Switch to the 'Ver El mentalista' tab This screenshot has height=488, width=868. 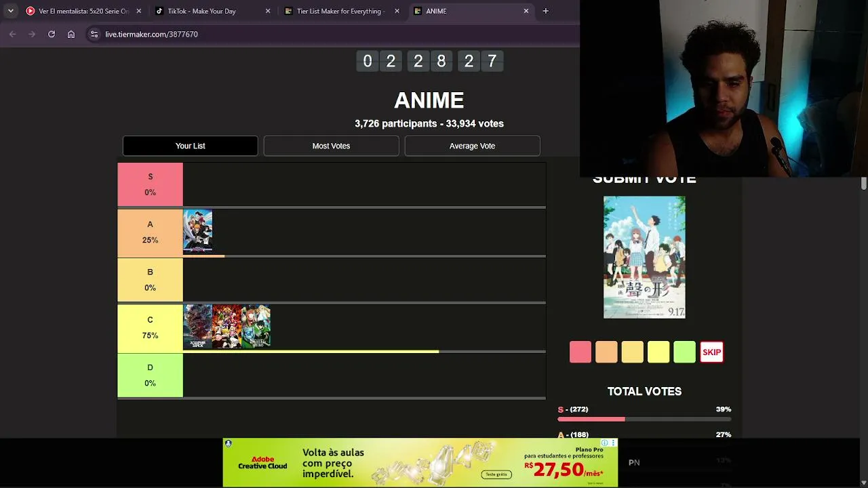(x=83, y=11)
